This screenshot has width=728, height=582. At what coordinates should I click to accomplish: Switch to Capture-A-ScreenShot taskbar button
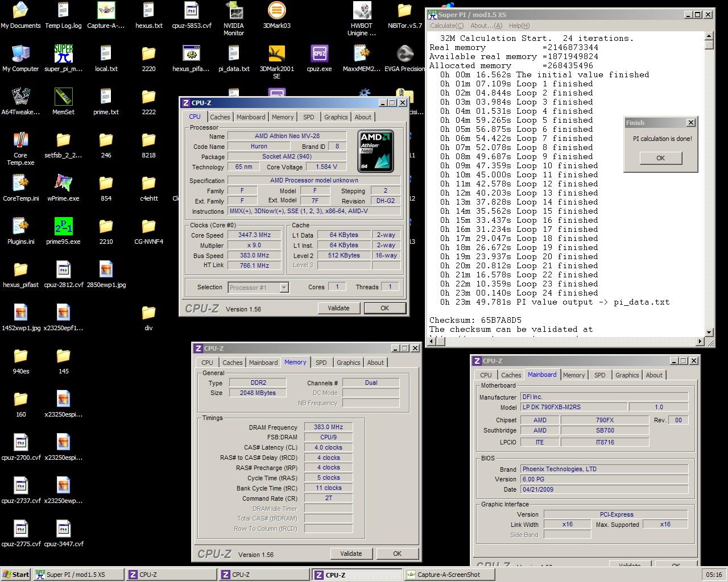coord(449,575)
